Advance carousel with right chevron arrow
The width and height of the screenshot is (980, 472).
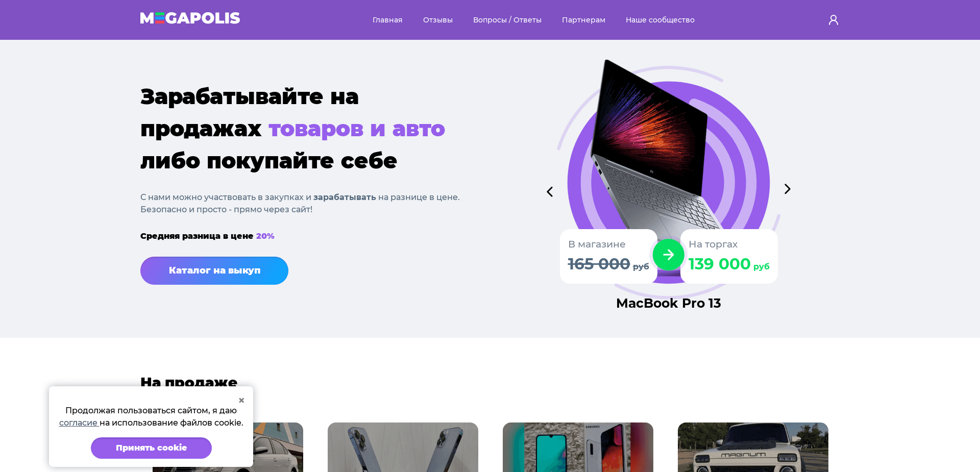pos(787,189)
